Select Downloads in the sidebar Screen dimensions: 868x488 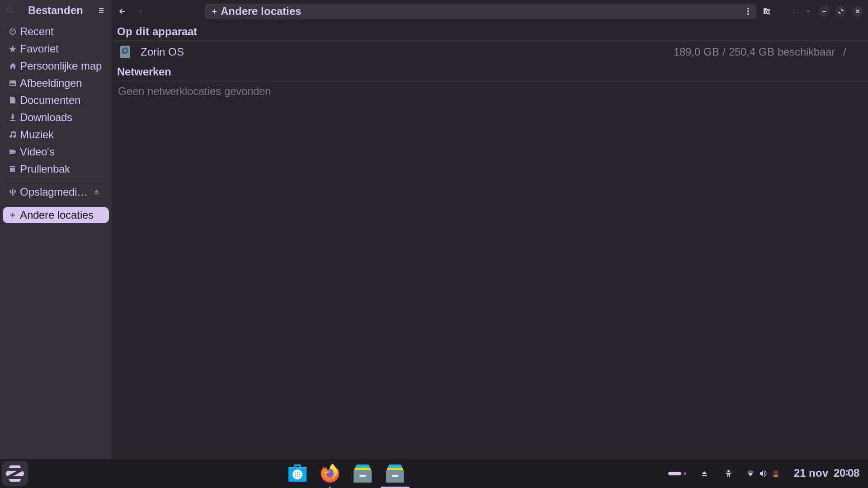[x=46, y=117]
